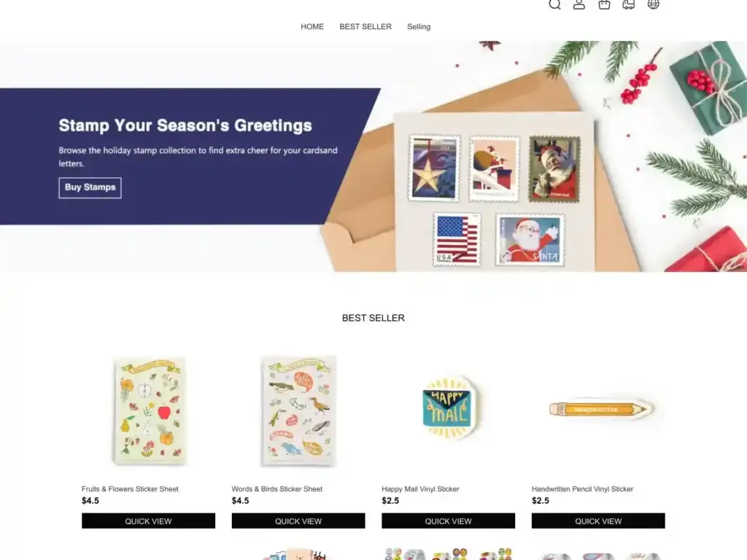Open the globe language icon
747x560 pixels.
pos(653,4)
